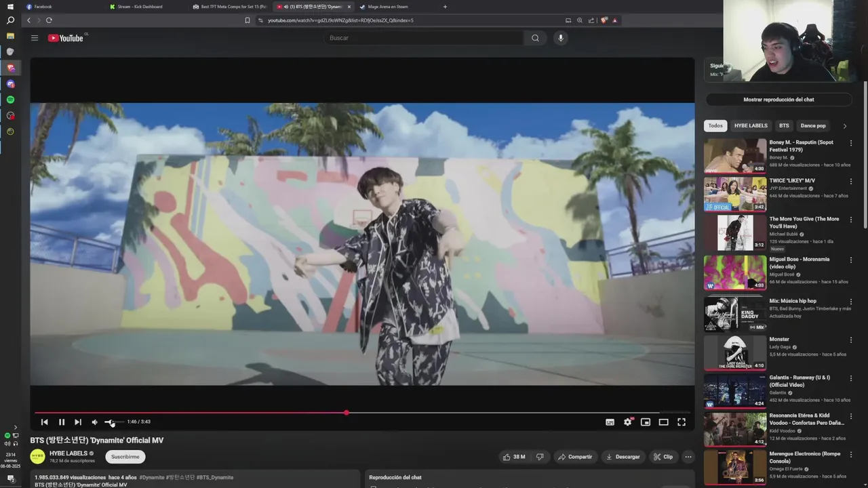868x488 pixels.
Task: Open the HYBE LABELS channel name link
Action: 68,453
